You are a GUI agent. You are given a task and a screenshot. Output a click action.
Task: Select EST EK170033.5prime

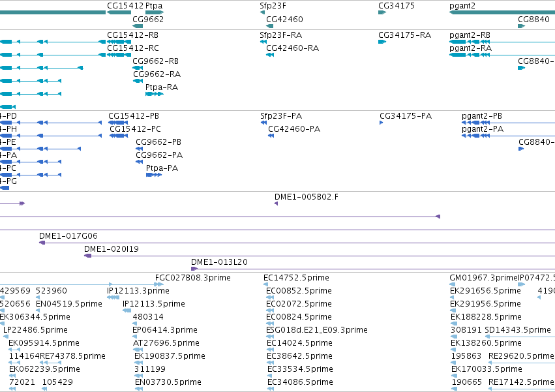click(x=487, y=369)
